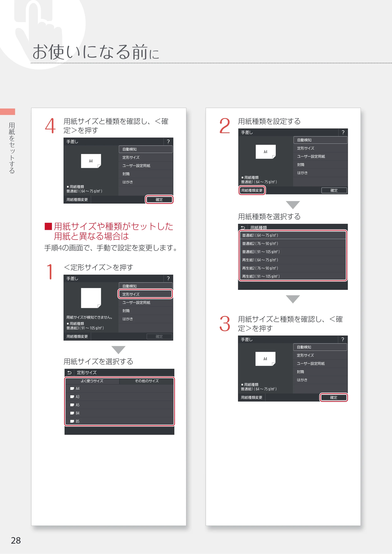The image size is (392, 554).
Task: Tap A4 paper preview in step 4 screen
Action: [91, 161]
